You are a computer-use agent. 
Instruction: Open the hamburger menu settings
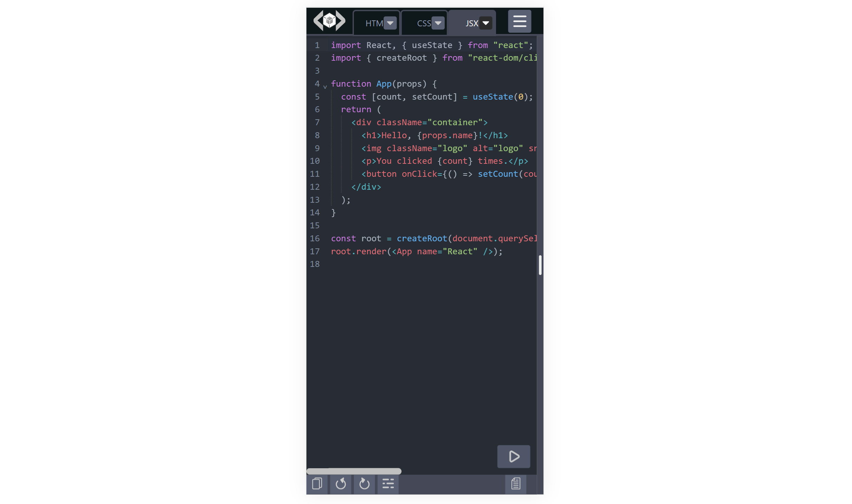519,21
